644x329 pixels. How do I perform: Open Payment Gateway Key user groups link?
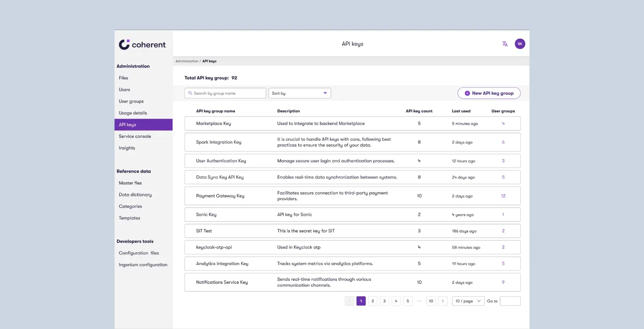click(503, 196)
